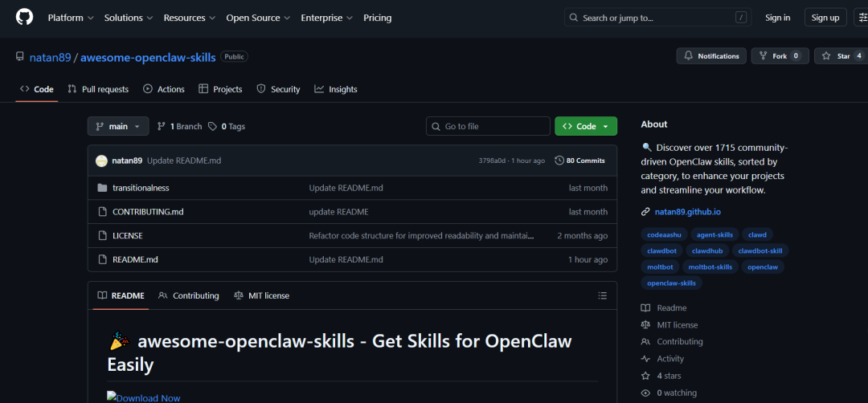Expand the Platform menu in header
This screenshot has height=403, width=868.
(x=71, y=18)
